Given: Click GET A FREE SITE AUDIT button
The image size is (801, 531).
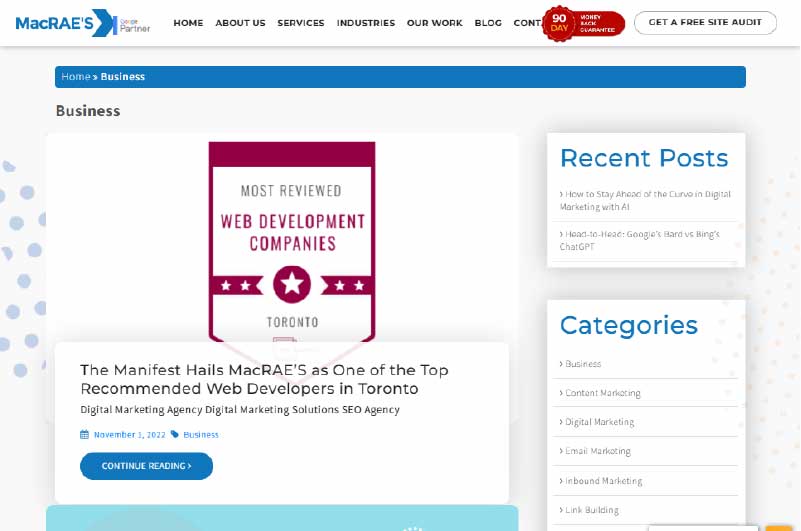Looking at the screenshot, I should point(705,22).
